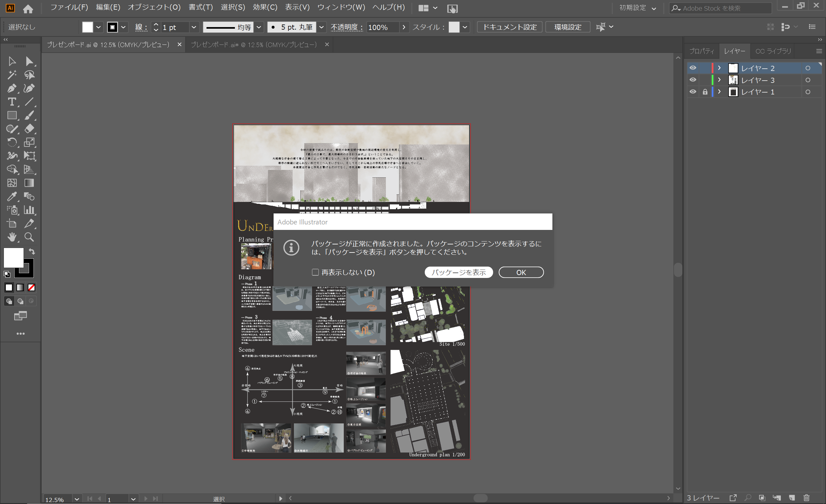Select the Hand tool

point(11,237)
